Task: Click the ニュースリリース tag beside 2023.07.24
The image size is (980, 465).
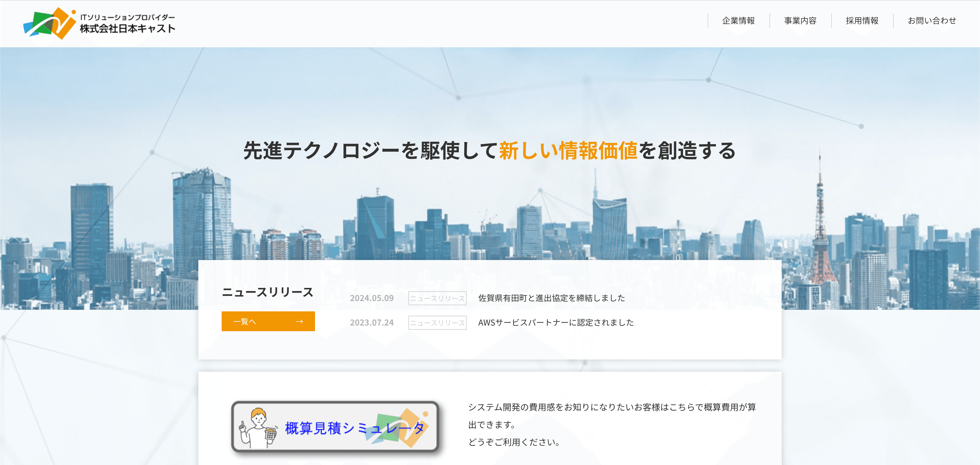Action: pyautogui.click(x=437, y=323)
